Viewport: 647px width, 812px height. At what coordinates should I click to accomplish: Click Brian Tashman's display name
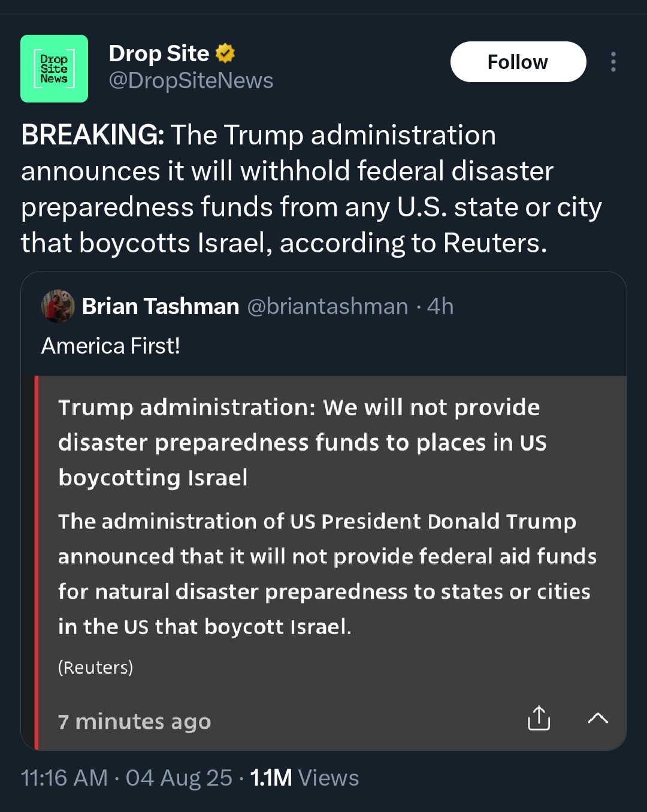point(160,306)
